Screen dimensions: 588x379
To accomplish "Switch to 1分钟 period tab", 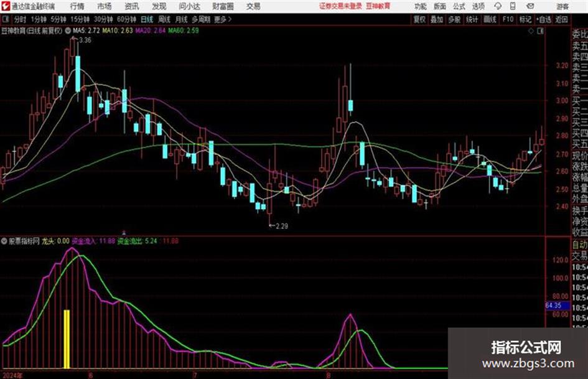I will (38, 19).
